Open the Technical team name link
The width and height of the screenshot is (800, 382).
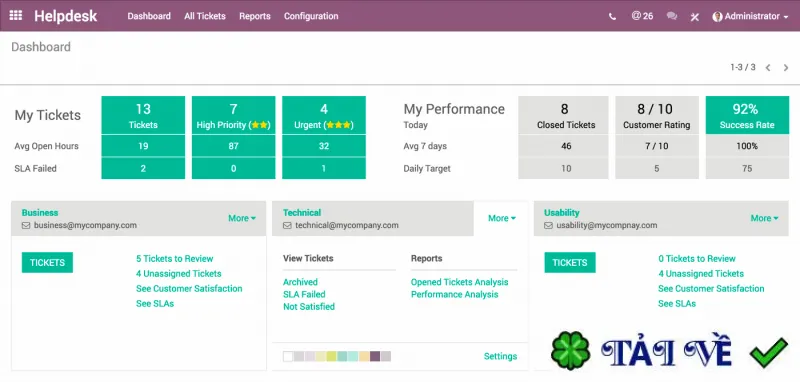pyautogui.click(x=302, y=213)
